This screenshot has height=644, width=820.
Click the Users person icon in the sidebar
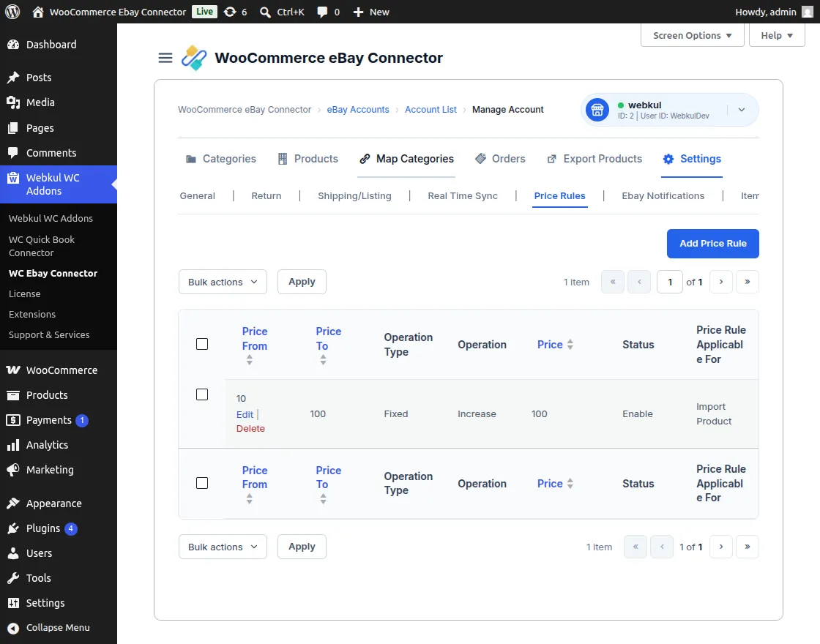13,553
